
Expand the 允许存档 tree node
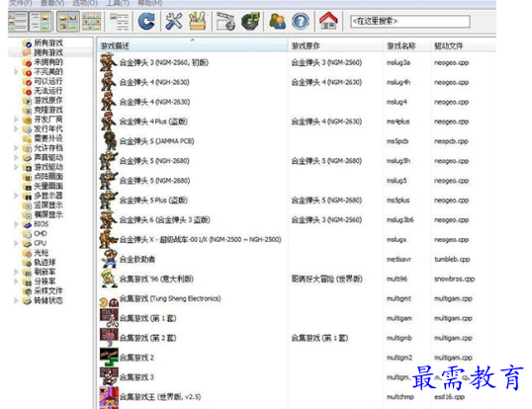16,148
